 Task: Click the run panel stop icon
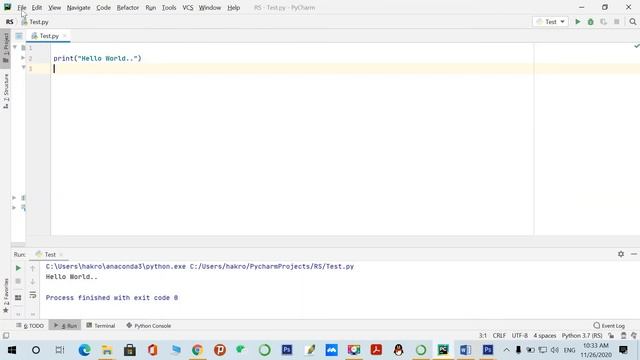pyautogui.click(x=18, y=281)
